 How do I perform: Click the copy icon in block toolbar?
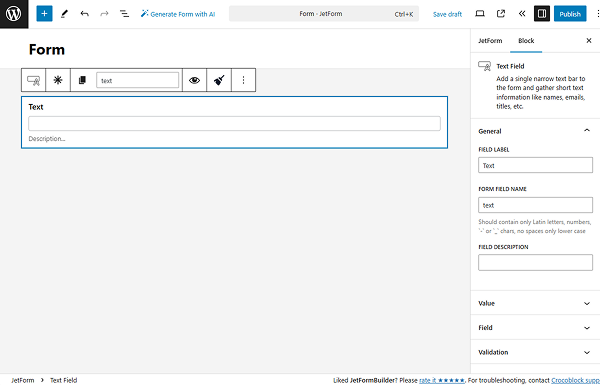82,80
